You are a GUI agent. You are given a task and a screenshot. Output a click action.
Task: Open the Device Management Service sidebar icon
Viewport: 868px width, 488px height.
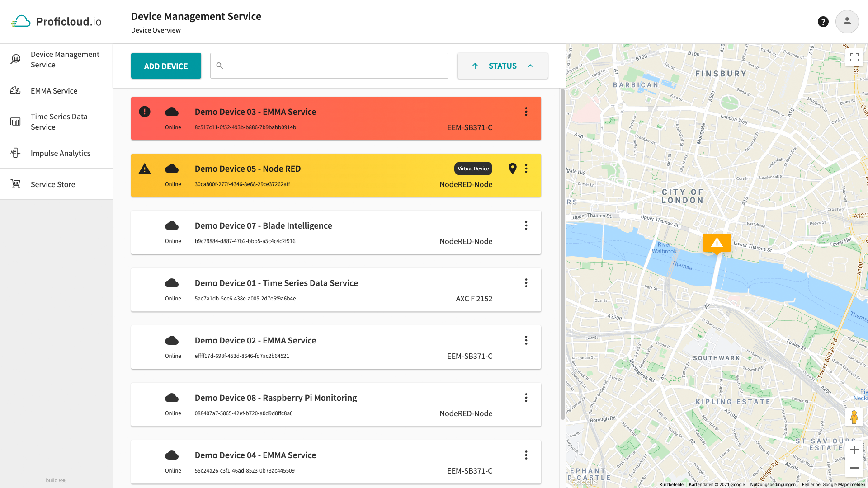tap(15, 59)
